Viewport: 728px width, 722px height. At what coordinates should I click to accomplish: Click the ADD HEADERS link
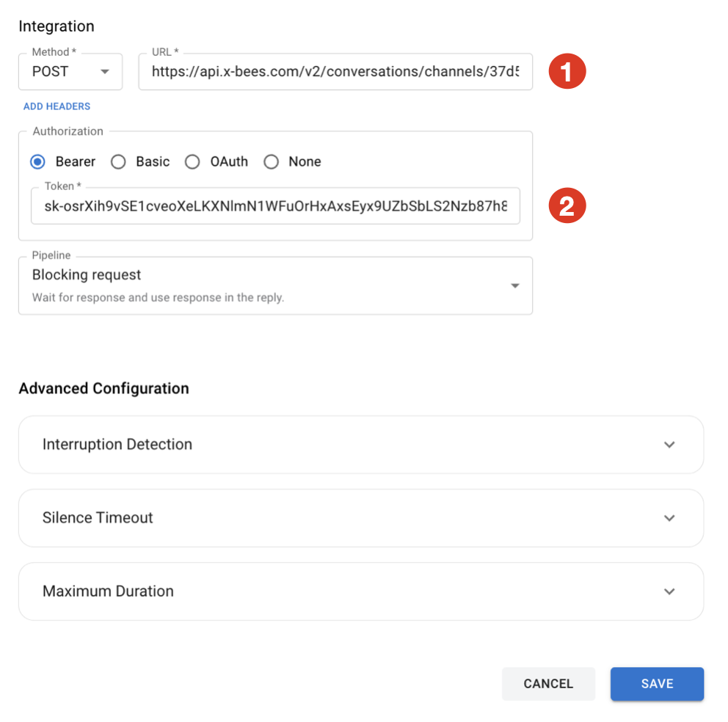coord(57,106)
